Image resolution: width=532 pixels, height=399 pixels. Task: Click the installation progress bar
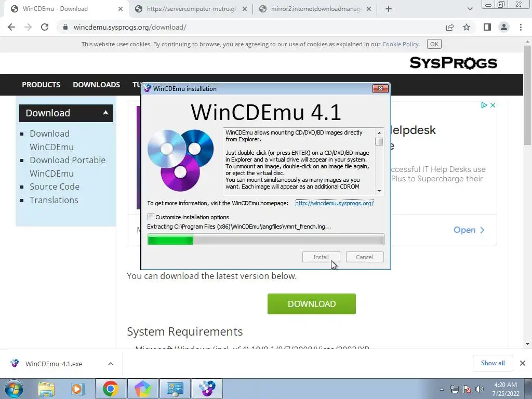point(265,240)
